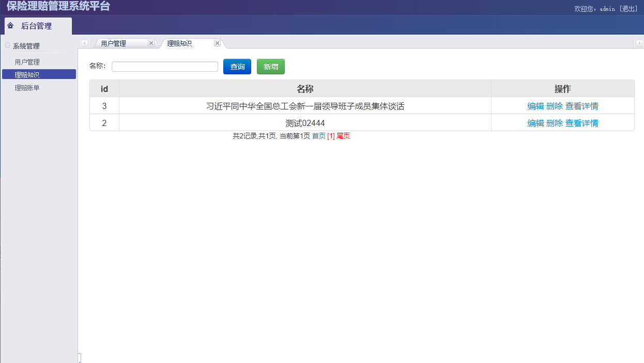Click the left scroll arrow on the tab bar
The height and width of the screenshot is (363, 644).
click(85, 43)
